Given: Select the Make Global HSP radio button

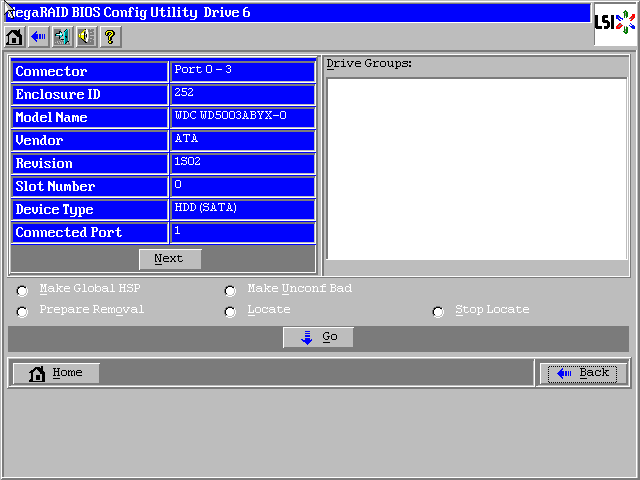Looking at the screenshot, I should tap(22, 291).
